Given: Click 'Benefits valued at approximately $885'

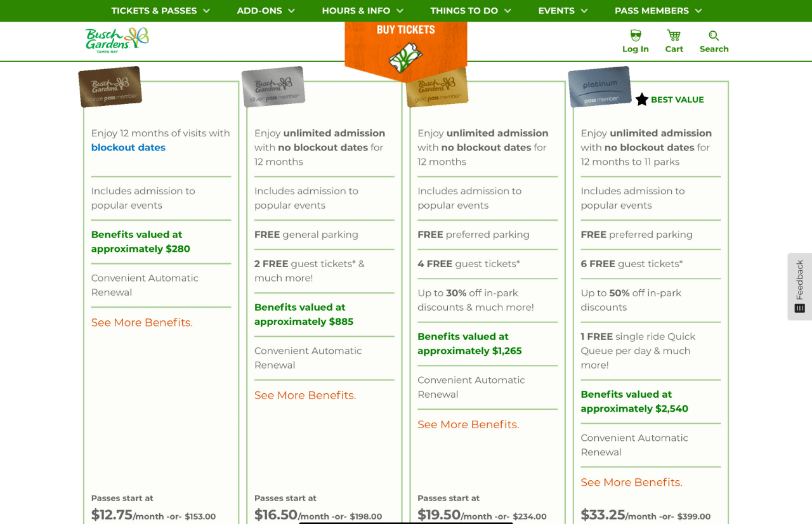Looking at the screenshot, I should (x=304, y=315).
